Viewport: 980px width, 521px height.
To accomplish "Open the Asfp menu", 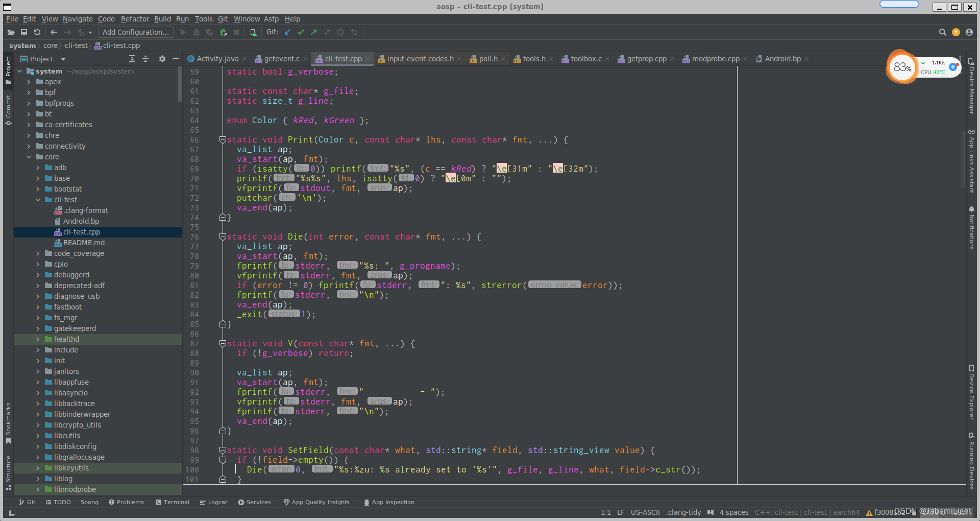I will tap(271, 19).
